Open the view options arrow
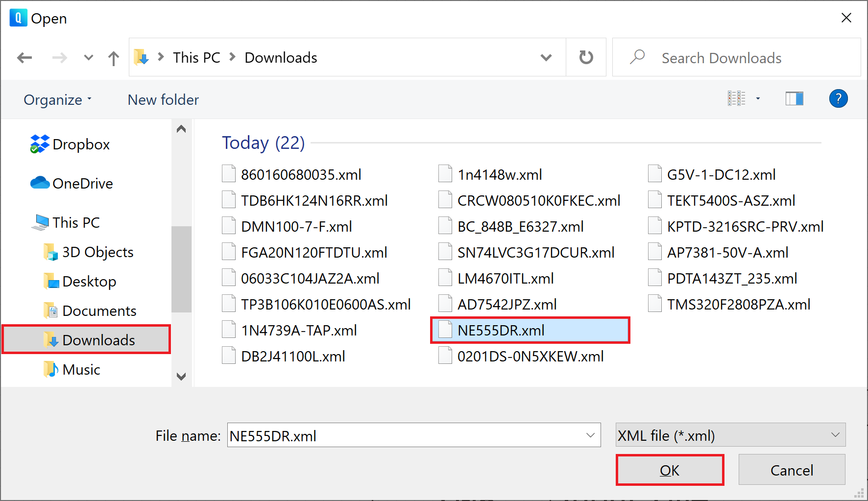 point(757,98)
